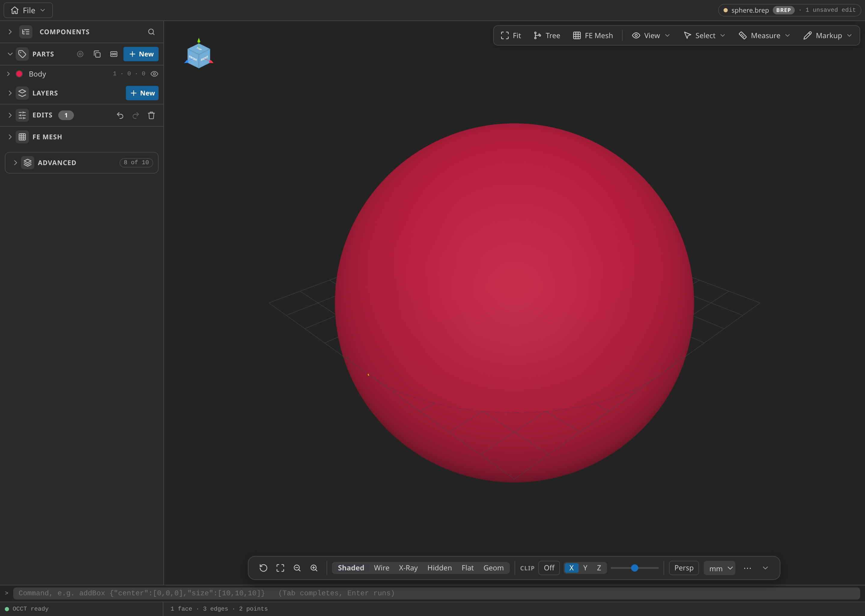The width and height of the screenshot is (865, 616).
Task: Undo the last edit
Action: point(120,115)
